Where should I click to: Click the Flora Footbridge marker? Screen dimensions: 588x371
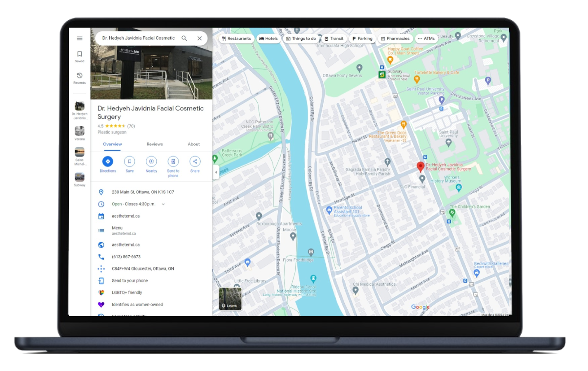point(311,252)
